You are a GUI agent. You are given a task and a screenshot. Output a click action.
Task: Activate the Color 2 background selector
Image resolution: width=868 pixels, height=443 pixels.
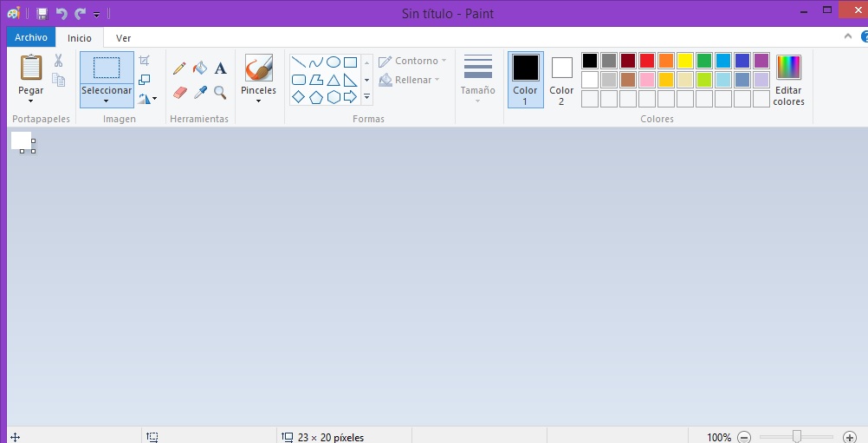(x=561, y=79)
